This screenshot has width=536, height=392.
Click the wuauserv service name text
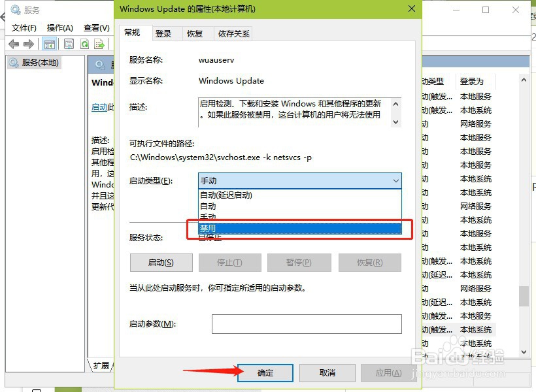coord(216,60)
